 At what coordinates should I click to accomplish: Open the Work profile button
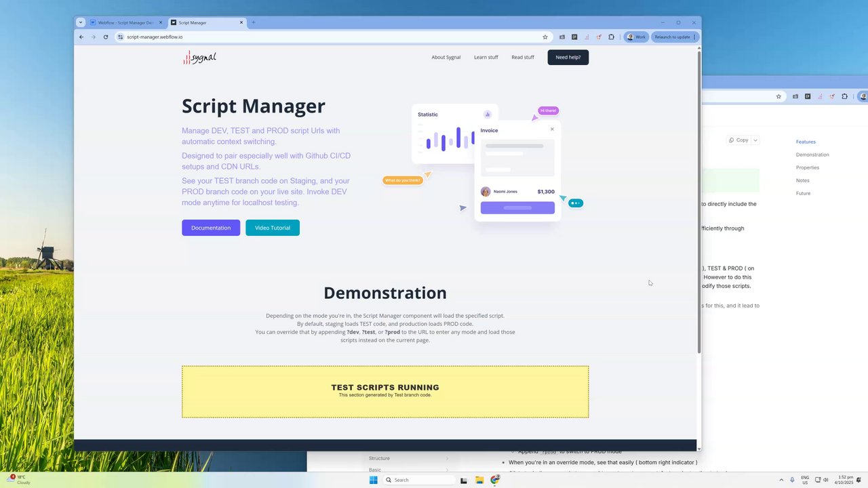pos(636,37)
